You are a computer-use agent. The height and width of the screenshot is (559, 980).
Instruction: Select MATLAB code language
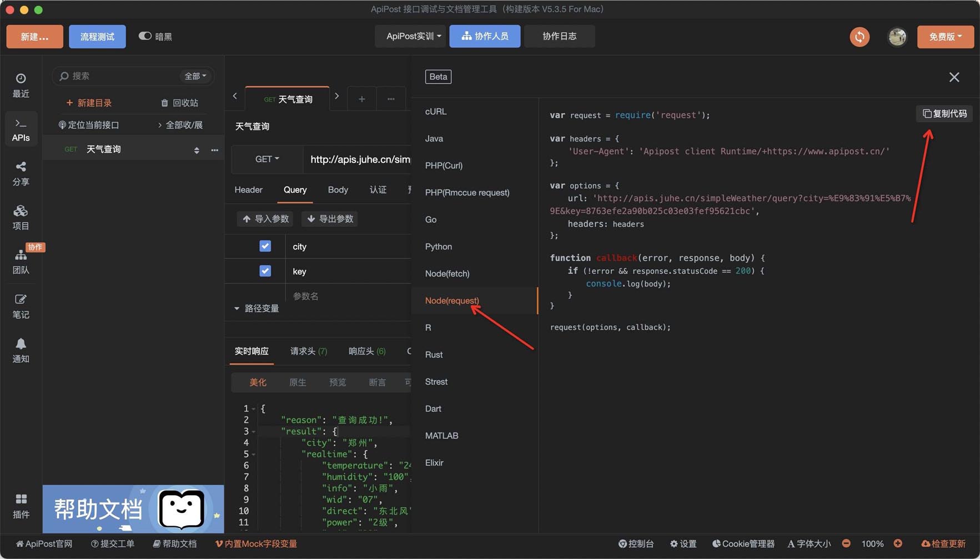(x=475, y=436)
